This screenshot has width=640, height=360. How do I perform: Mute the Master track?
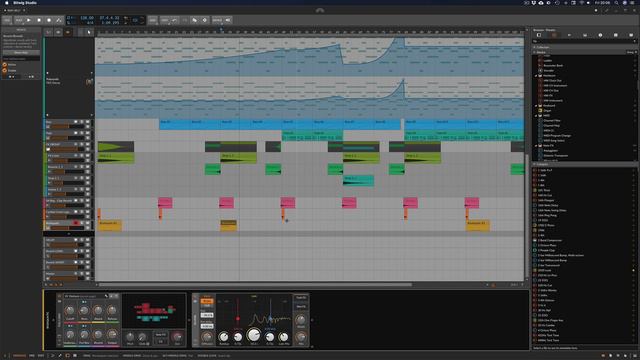click(87, 273)
